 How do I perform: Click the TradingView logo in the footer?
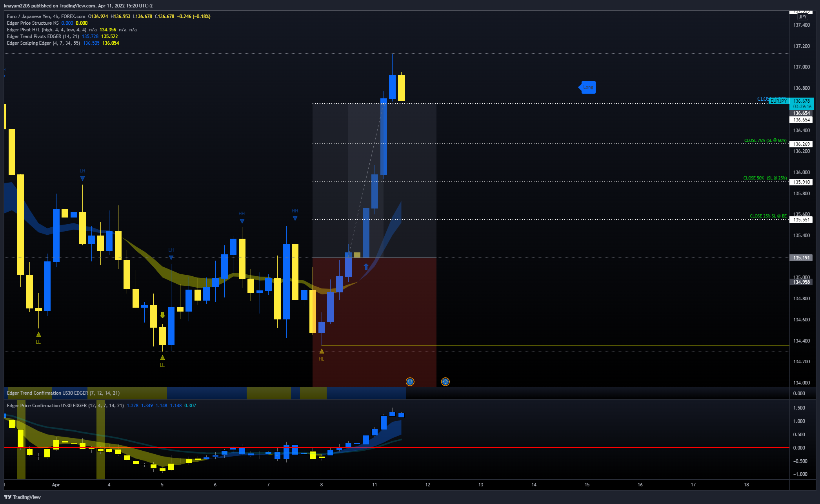pyautogui.click(x=22, y=497)
